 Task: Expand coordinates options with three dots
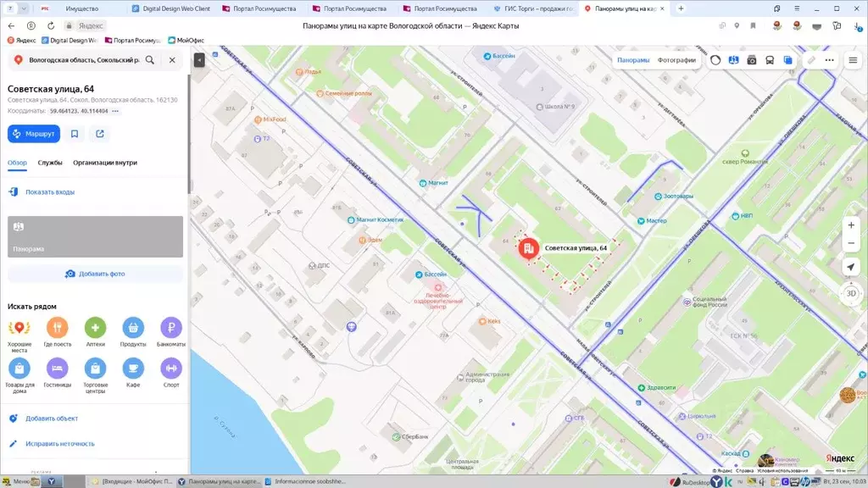coord(116,111)
